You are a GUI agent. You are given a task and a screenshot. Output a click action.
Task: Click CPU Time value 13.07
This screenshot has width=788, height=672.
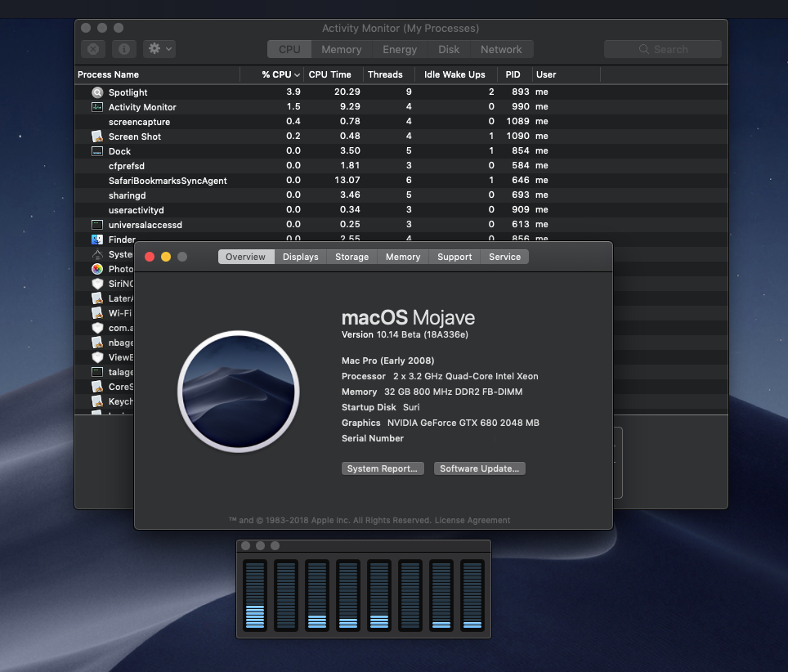(347, 180)
